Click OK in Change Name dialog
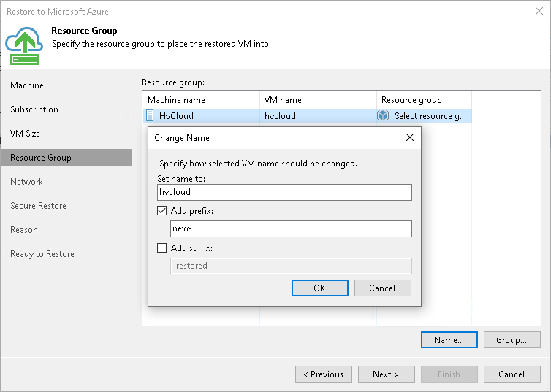The width and height of the screenshot is (551, 392). tap(319, 288)
